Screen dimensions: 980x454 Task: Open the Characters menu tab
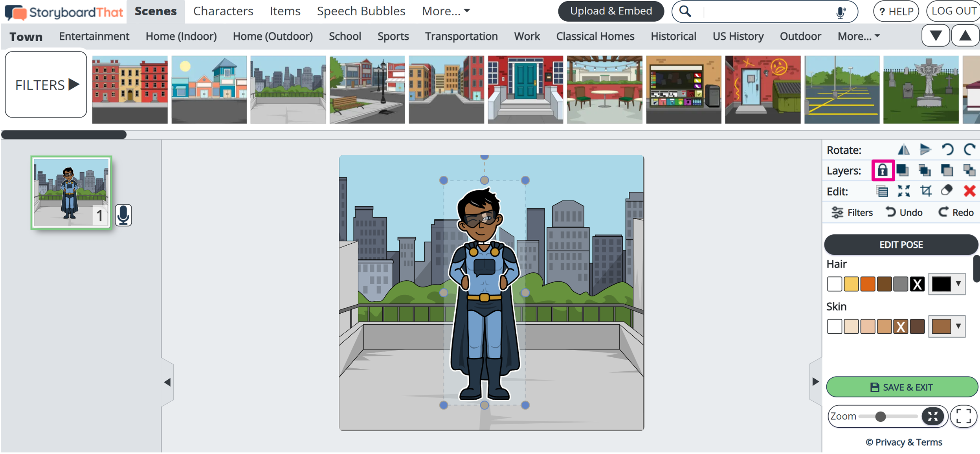pos(223,11)
